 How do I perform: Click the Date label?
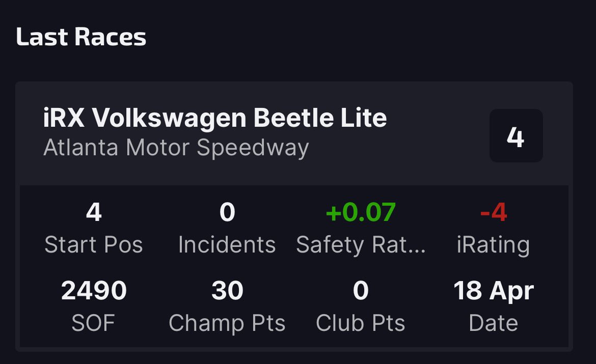(494, 323)
